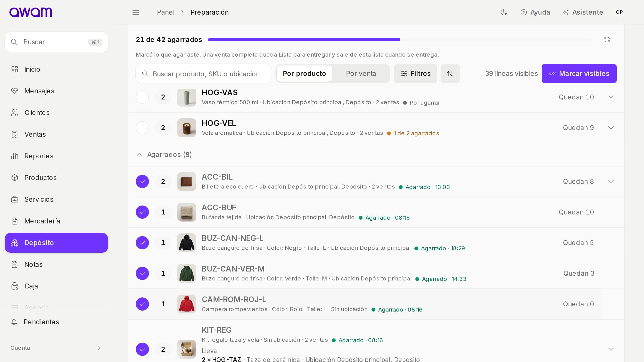Click the agarrados progress bar
Screen dimensions: 644x362
[x=400, y=40]
